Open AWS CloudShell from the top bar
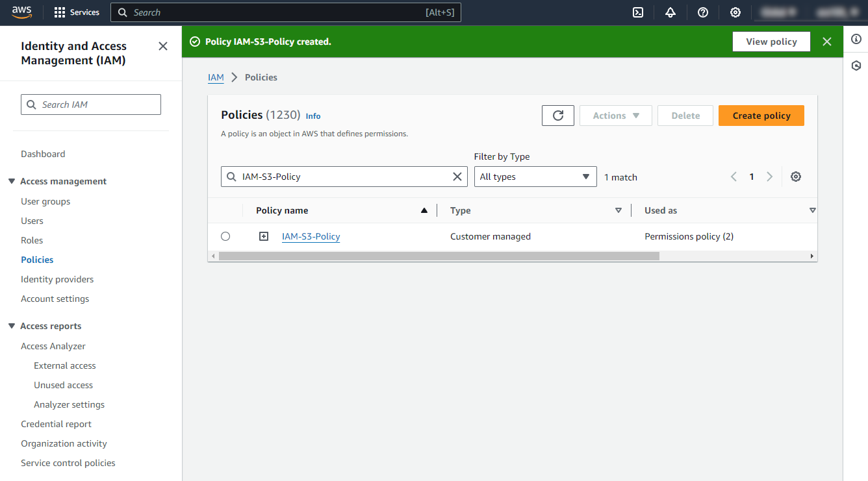 click(637, 12)
